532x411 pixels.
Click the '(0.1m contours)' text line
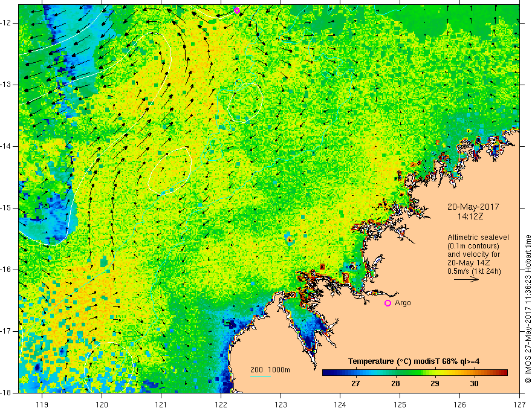(473, 246)
